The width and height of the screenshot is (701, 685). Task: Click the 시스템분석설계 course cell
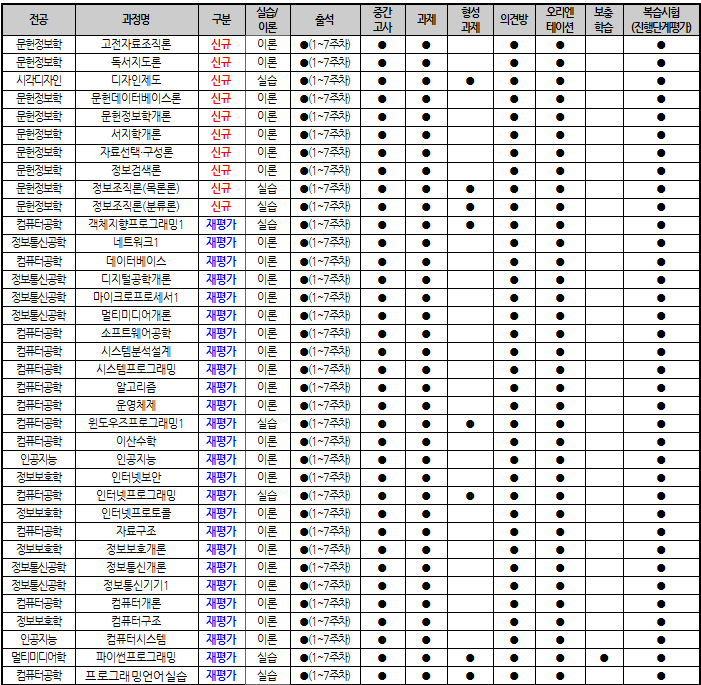pyautogui.click(x=136, y=351)
